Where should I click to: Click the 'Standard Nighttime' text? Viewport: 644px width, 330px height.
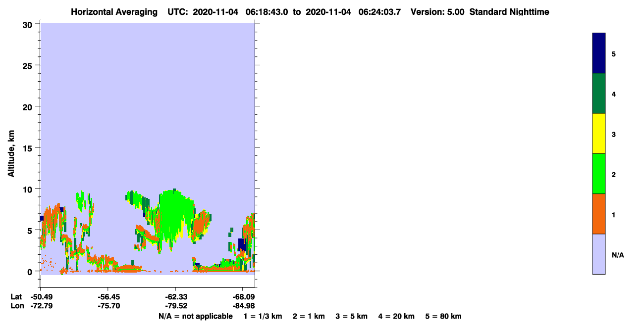(509, 12)
